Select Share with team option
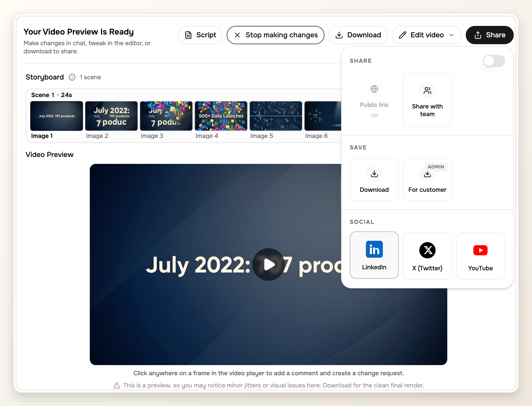 point(427,100)
